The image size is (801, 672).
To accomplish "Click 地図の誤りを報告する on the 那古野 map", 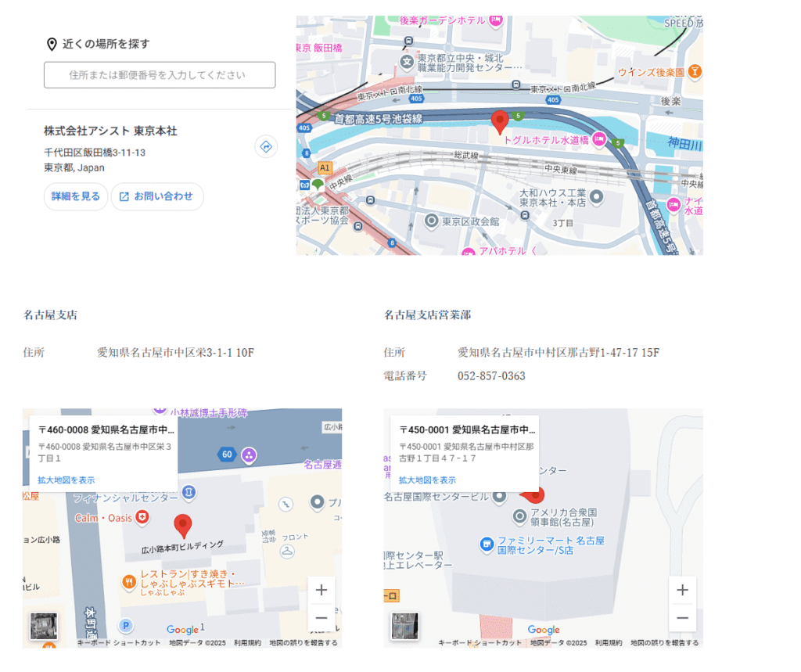I will click(x=665, y=643).
